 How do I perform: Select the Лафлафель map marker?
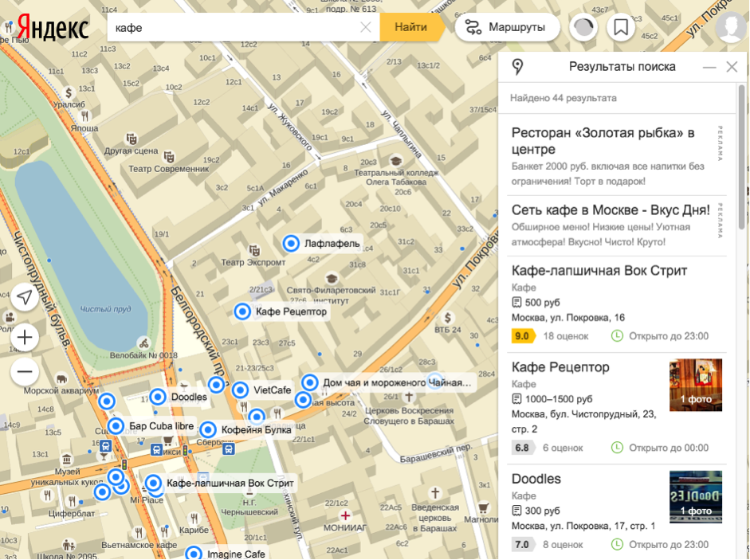coord(291,244)
